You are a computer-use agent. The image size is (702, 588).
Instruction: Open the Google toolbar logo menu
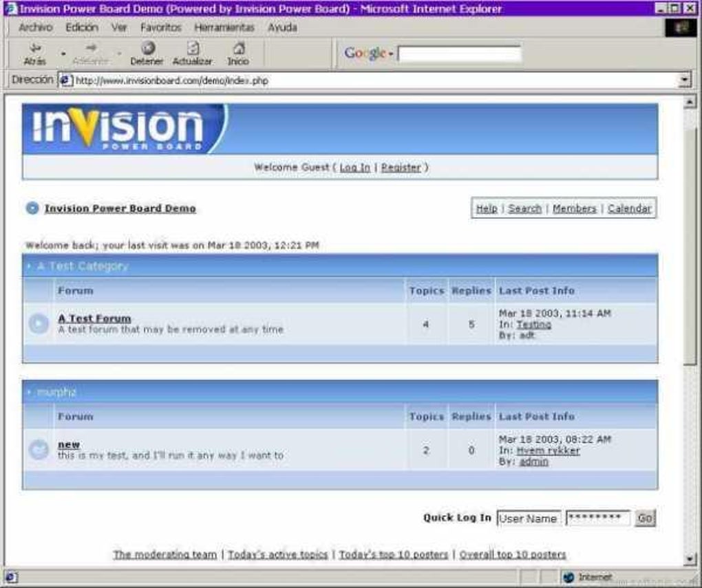tap(368, 53)
